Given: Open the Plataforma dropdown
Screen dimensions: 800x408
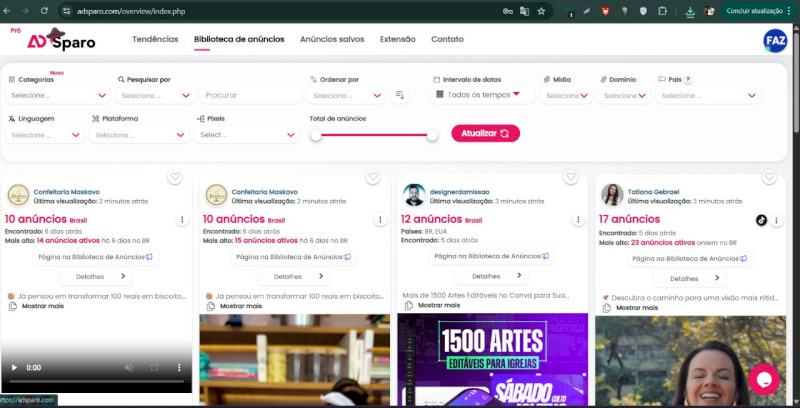Looking at the screenshot, I should coord(139,135).
